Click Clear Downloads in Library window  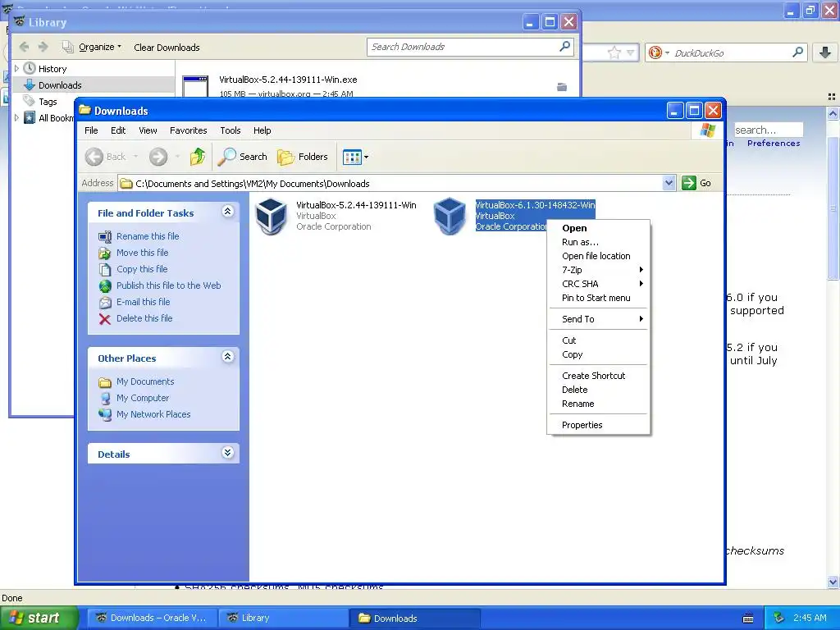tap(167, 48)
